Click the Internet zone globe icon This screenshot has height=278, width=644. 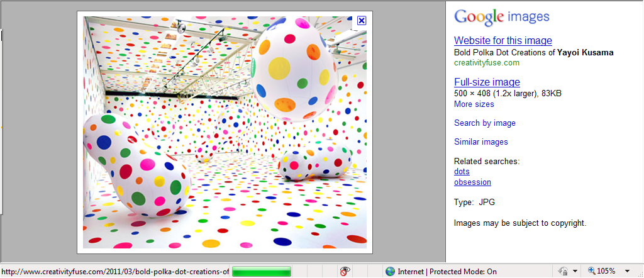click(390, 271)
